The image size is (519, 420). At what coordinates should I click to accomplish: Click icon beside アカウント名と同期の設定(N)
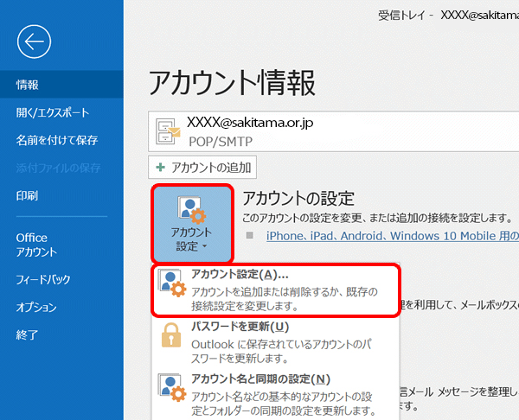point(172,387)
